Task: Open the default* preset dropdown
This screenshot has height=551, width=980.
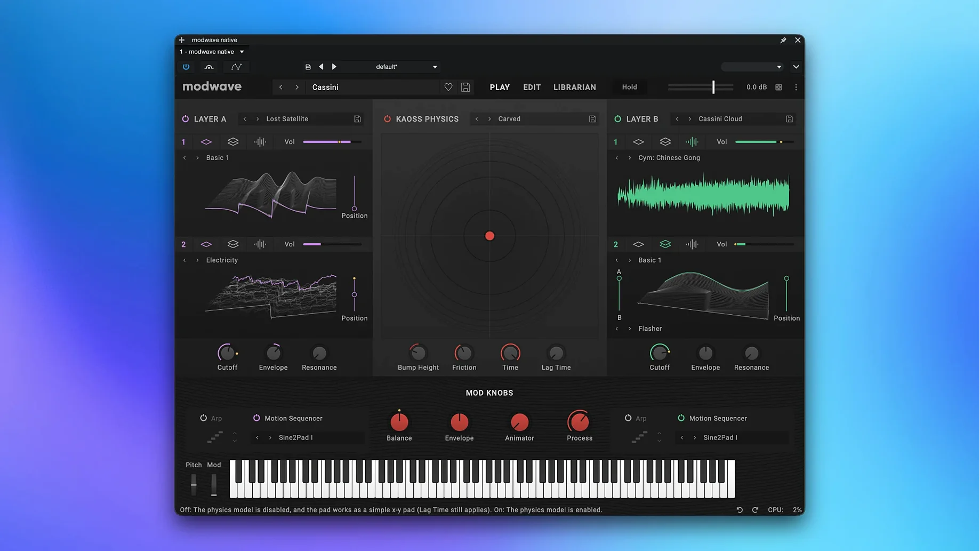Action: [x=435, y=67]
